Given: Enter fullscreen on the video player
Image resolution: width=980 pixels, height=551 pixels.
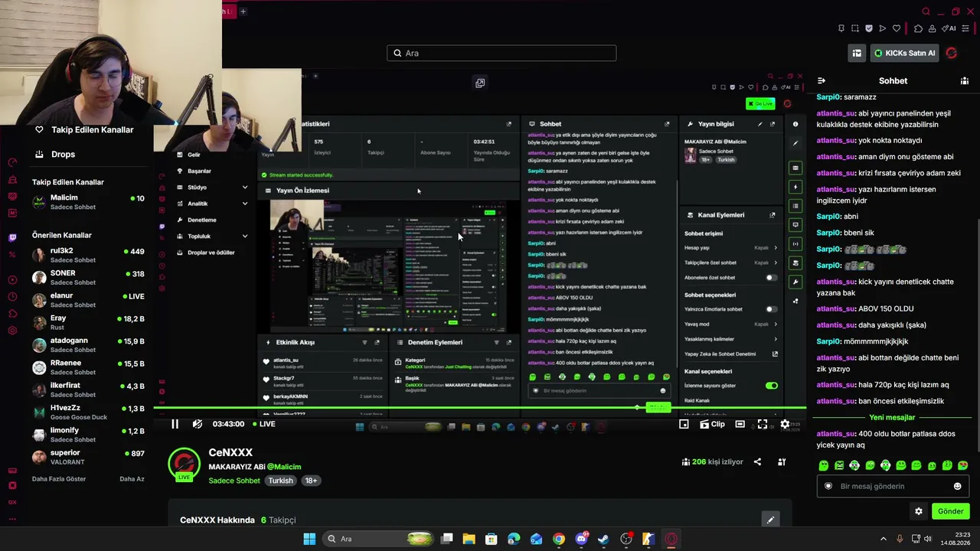Looking at the screenshot, I should coord(763,424).
